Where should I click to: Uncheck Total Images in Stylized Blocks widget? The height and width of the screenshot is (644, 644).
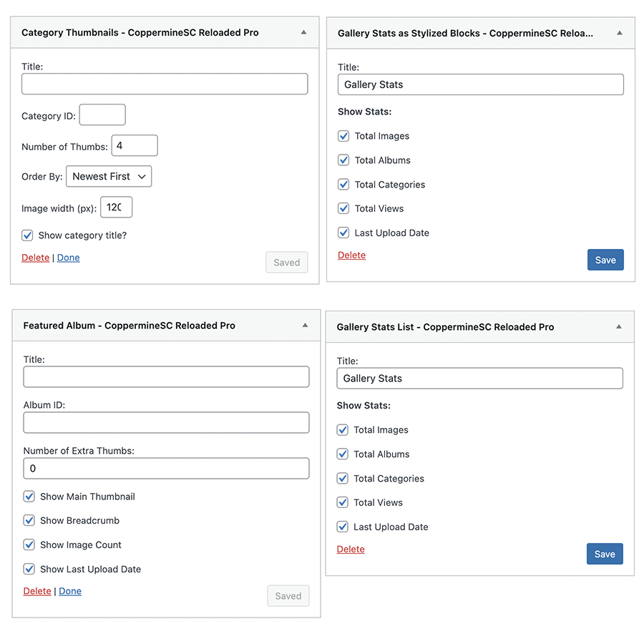[x=344, y=136]
